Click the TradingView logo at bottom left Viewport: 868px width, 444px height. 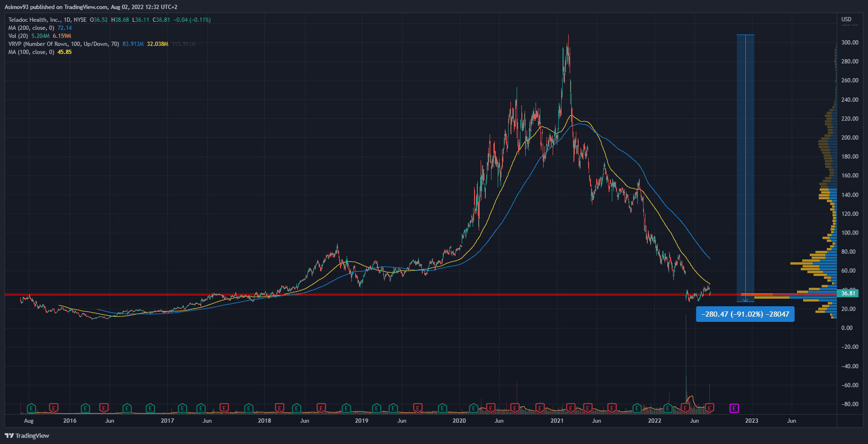27,435
